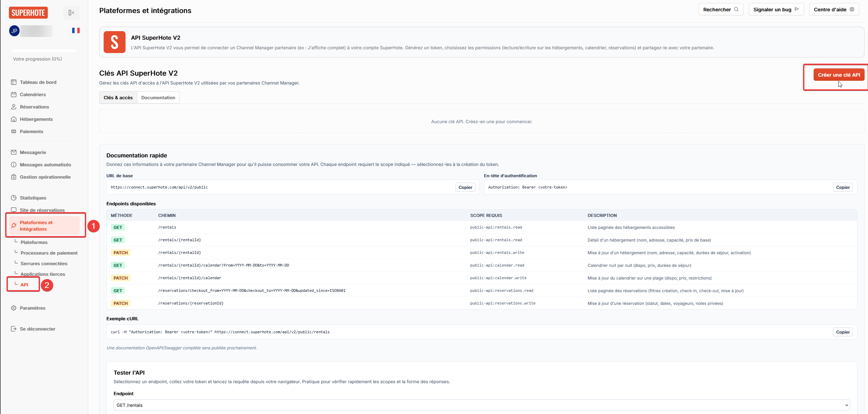Viewport: 868px width, 414px height.
Task: Click GET badge for /rentals row
Action: click(118, 227)
